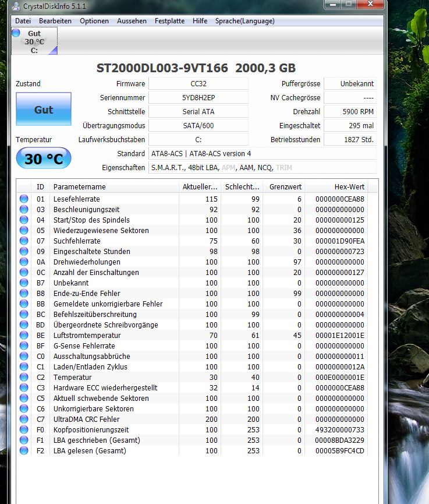Click the Drehzahl value 5900 RPM

350,111
